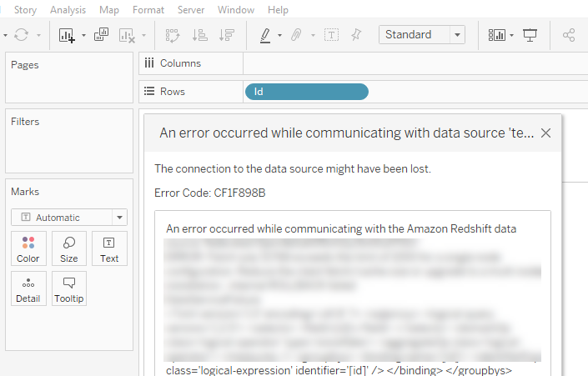Click the sort ascending icon
588x376 pixels.
199,35
